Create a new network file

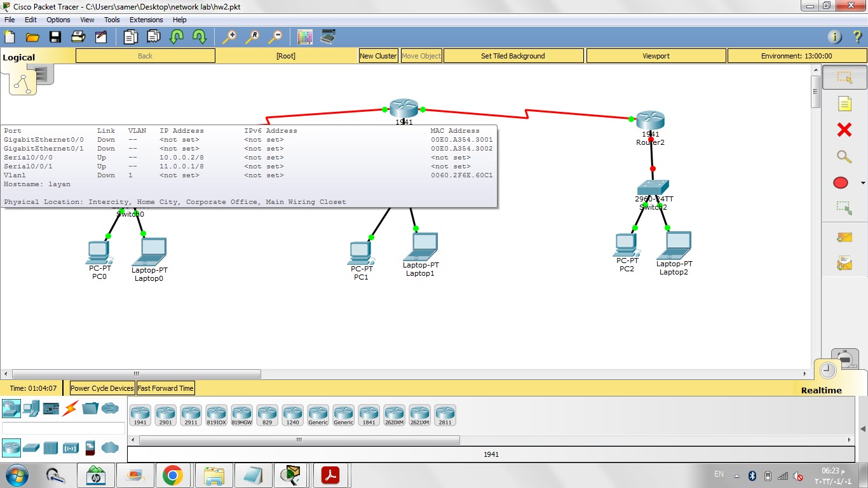[10, 37]
